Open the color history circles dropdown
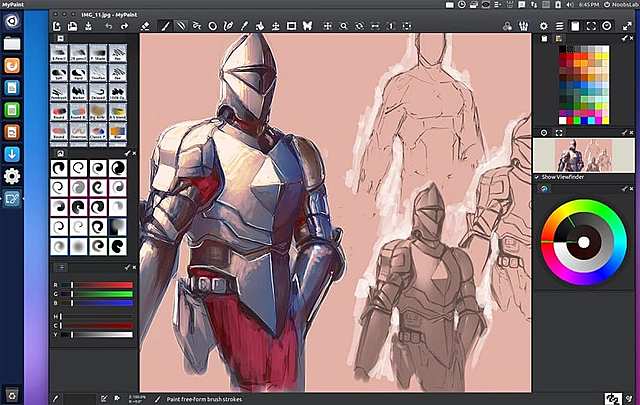 [x=507, y=26]
